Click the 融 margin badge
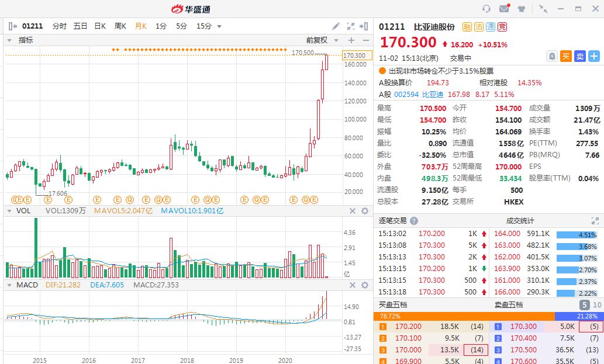The height and width of the screenshot is (364, 604). [x=467, y=26]
